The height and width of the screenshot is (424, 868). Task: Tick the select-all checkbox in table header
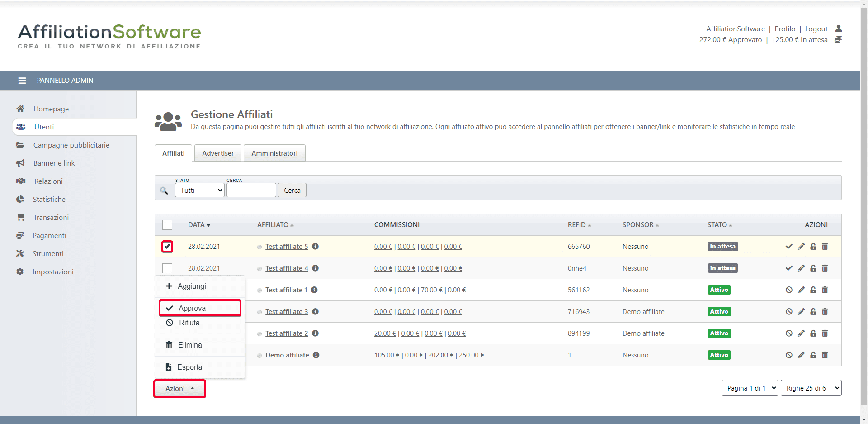[x=167, y=225]
